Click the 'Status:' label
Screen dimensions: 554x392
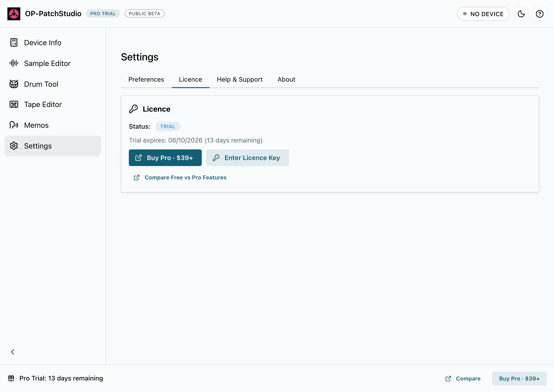point(139,127)
